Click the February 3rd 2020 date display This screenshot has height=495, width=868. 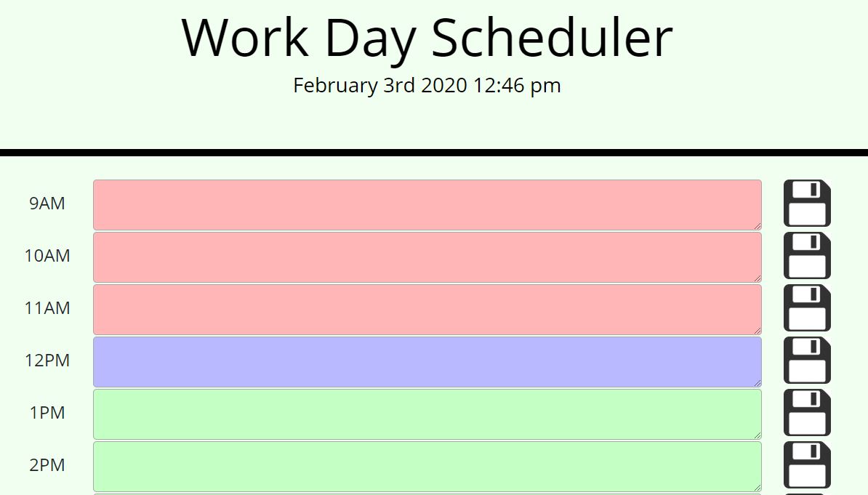tap(426, 85)
